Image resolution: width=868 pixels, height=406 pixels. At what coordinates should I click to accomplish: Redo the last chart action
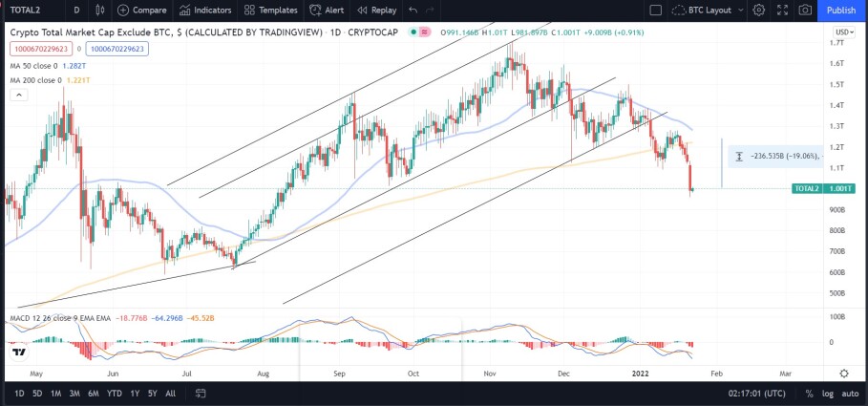pyautogui.click(x=430, y=10)
